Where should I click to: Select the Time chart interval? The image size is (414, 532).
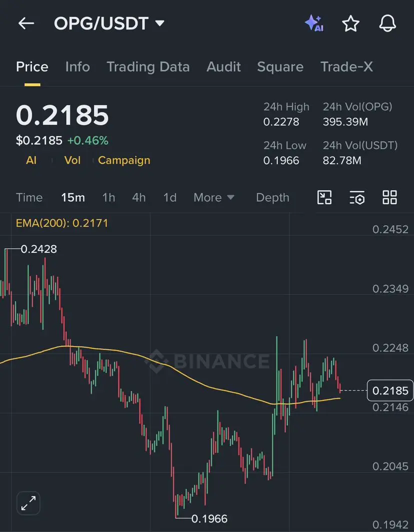point(29,198)
